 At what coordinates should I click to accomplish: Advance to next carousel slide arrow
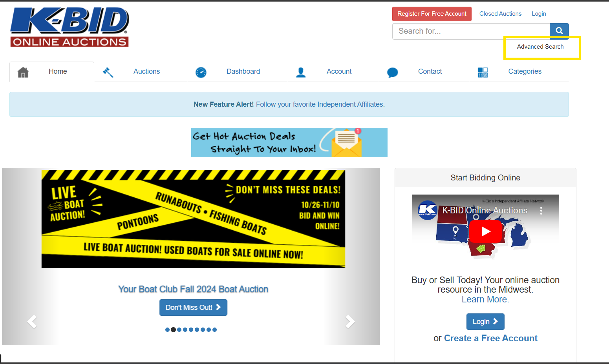pyautogui.click(x=350, y=322)
